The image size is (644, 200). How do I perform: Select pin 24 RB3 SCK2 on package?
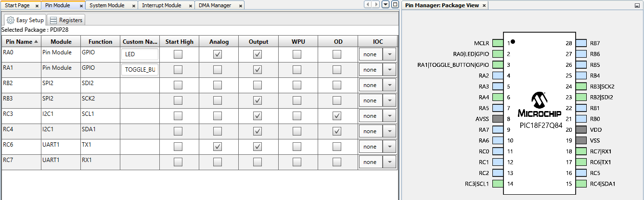(x=581, y=87)
